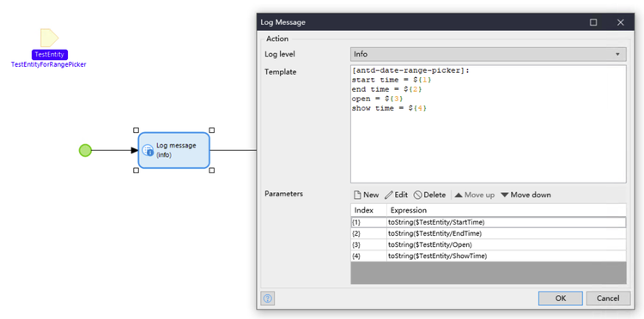Click Delete parameter button

(429, 195)
